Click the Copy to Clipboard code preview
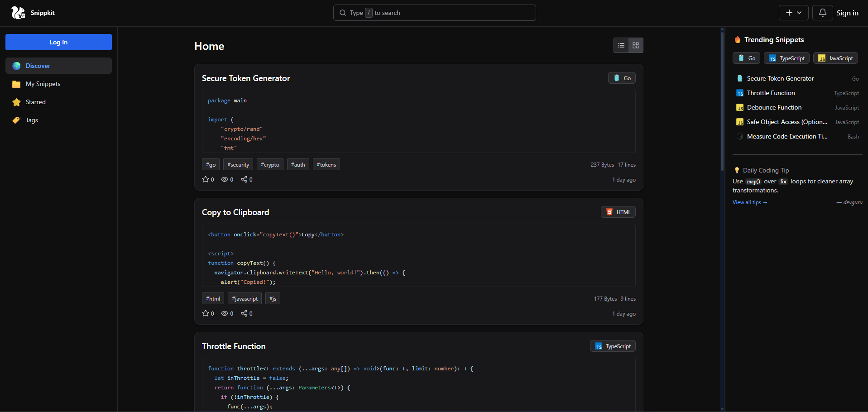868x412 pixels. point(418,255)
